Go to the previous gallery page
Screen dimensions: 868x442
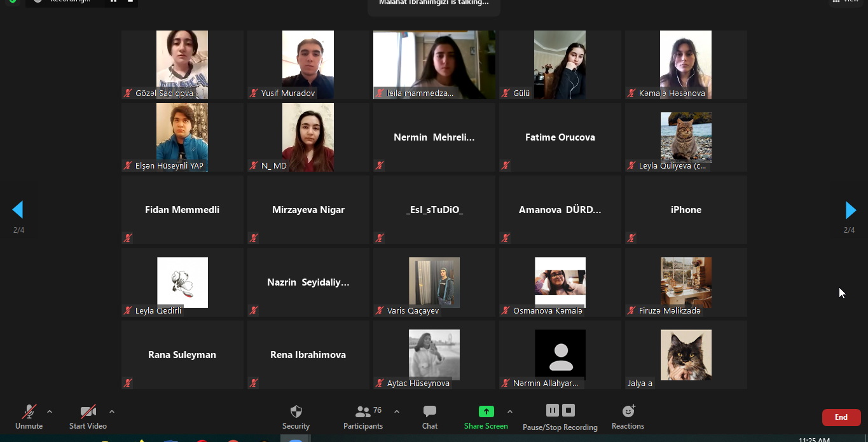click(x=18, y=210)
